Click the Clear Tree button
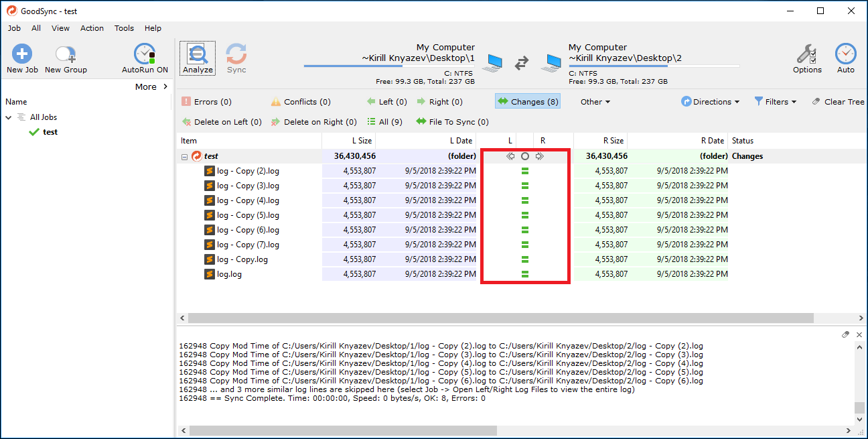The height and width of the screenshot is (439, 868). 838,102
